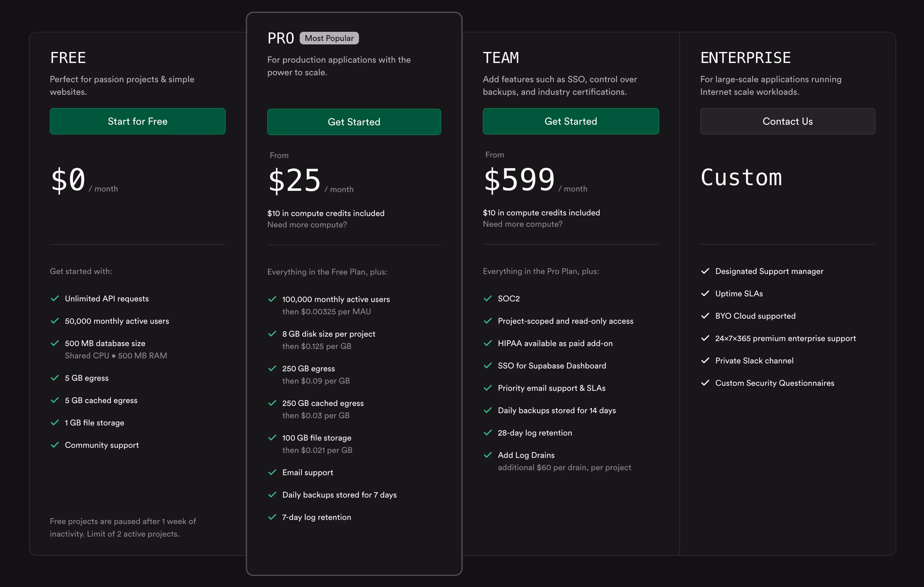Click checkmark next to Private Slack channel
Viewport: 924px width, 587px height.
[x=705, y=360]
